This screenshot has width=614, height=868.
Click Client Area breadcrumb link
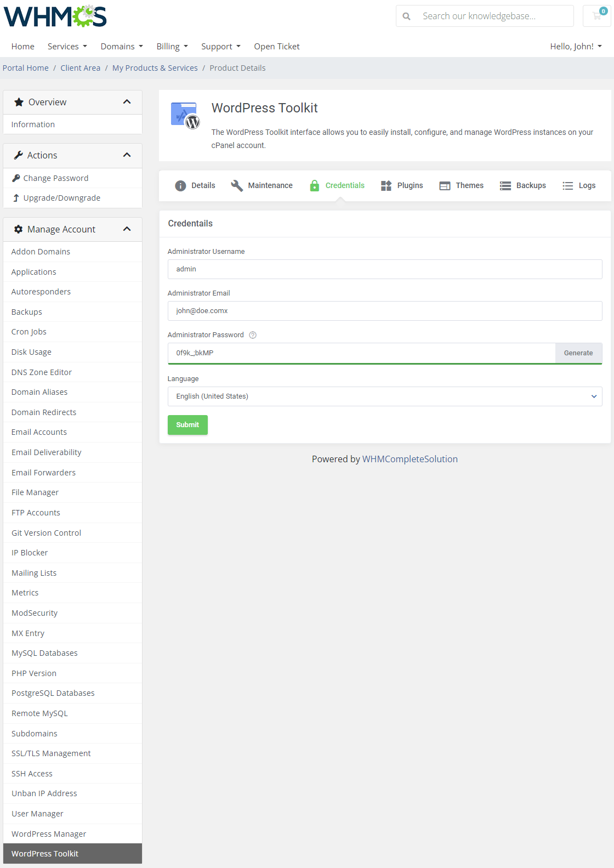pyautogui.click(x=81, y=68)
